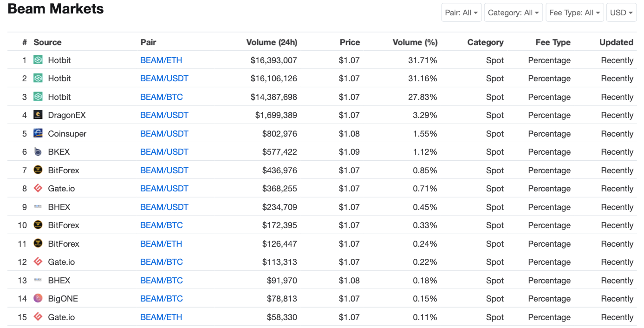Expand the Category: All dropdown

tap(513, 13)
